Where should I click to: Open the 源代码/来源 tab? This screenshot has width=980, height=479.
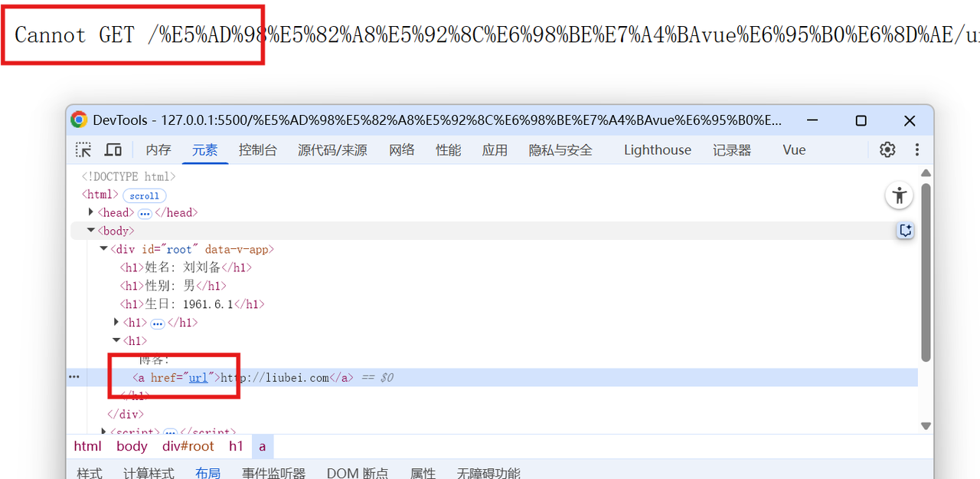click(332, 150)
